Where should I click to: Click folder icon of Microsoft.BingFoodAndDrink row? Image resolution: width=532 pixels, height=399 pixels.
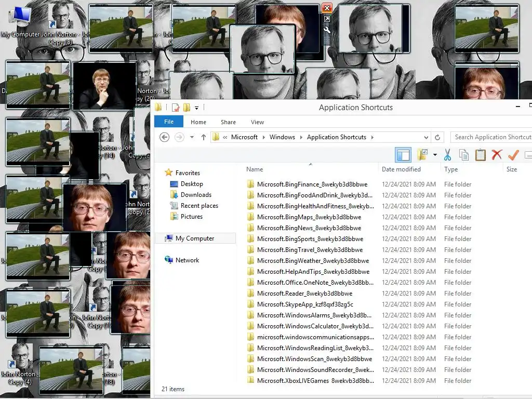(250, 195)
